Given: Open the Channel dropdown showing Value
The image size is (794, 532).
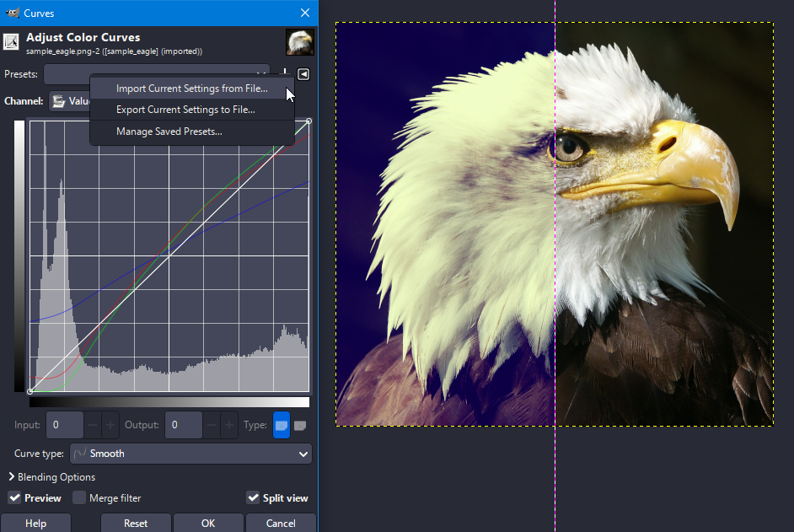Looking at the screenshot, I should point(70,101).
